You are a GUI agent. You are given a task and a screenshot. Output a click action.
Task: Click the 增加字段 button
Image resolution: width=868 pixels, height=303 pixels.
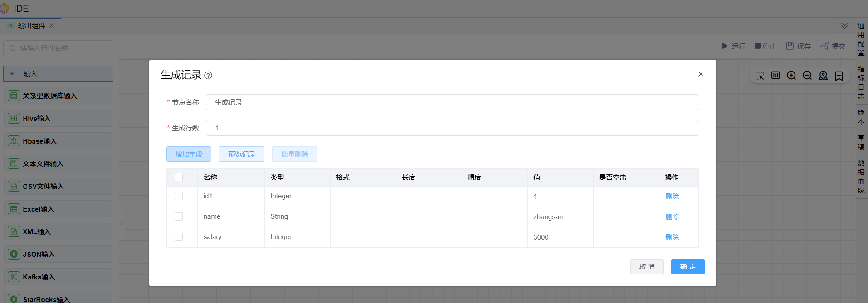point(189,154)
